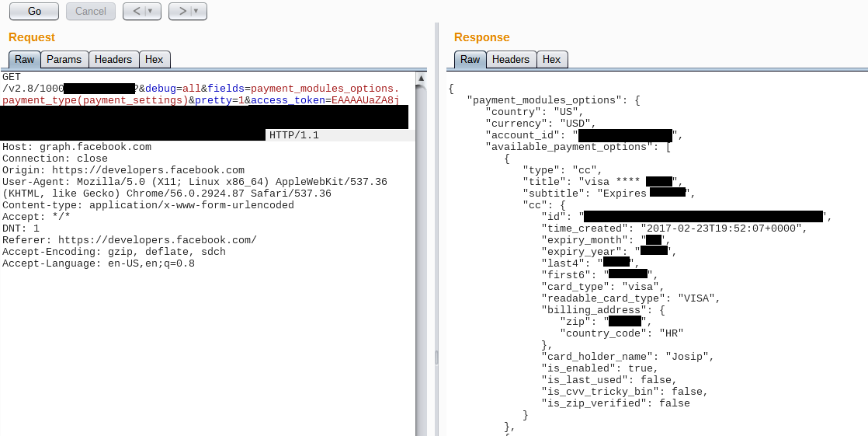Viewport: 868px width, 436px height.
Task: Click the "is_zip_verified": false line
Action: pyautogui.click(x=615, y=403)
